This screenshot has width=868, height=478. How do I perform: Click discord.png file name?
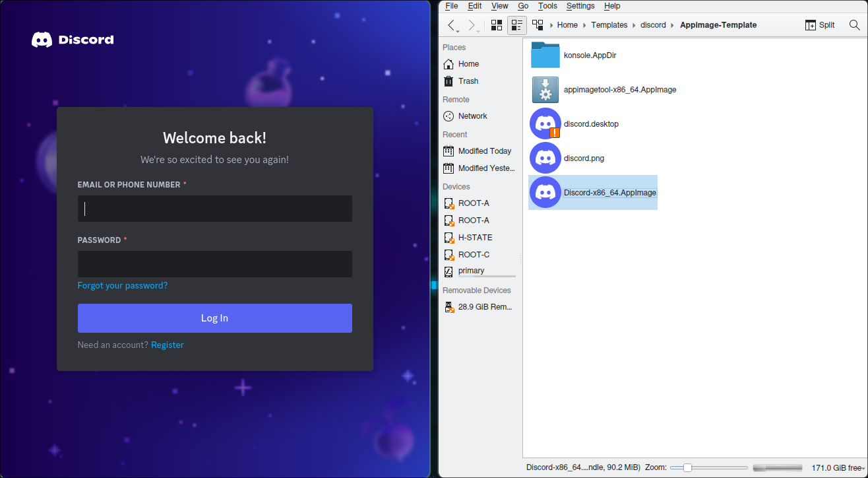(584, 158)
